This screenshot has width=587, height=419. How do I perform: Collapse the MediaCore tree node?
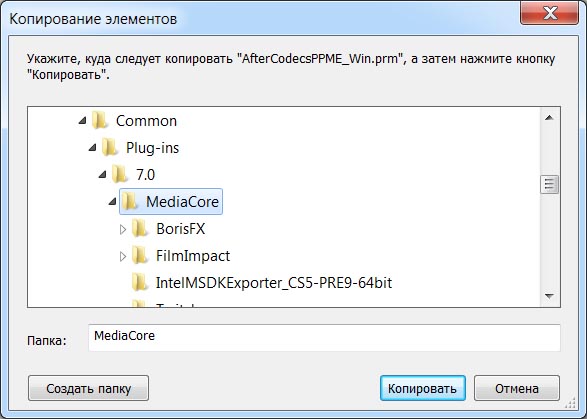pos(112,202)
